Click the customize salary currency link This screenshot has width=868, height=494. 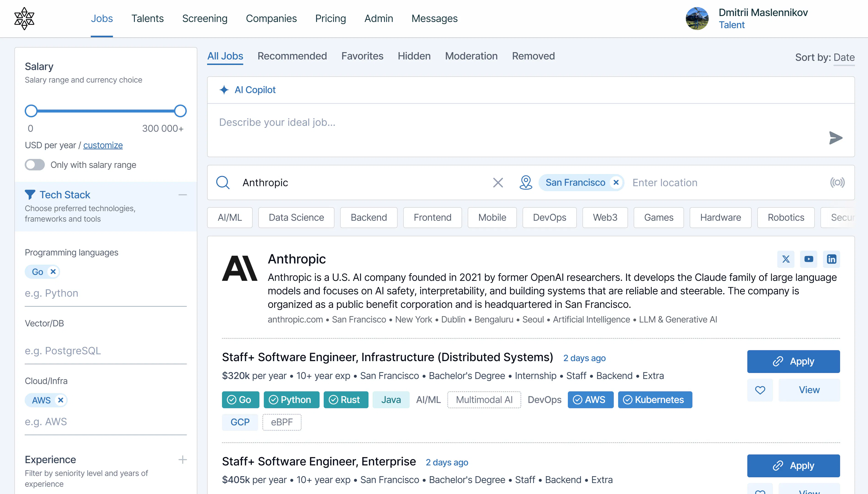pyautogui.click(x=103, y=145)
